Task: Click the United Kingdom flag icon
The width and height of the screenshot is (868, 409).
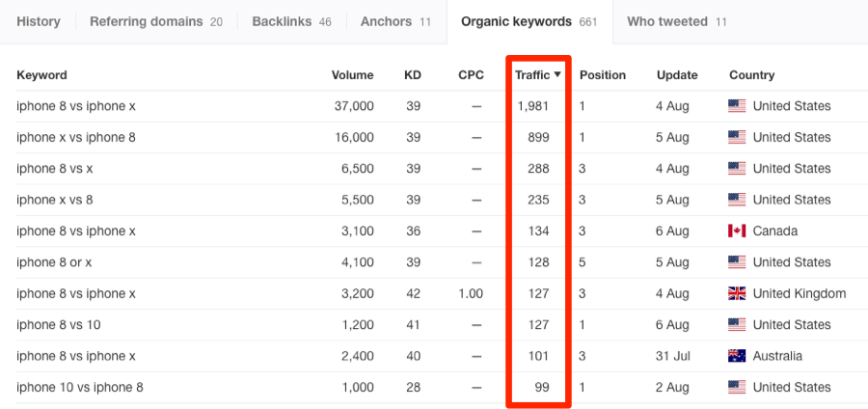Action: point(738,294)
